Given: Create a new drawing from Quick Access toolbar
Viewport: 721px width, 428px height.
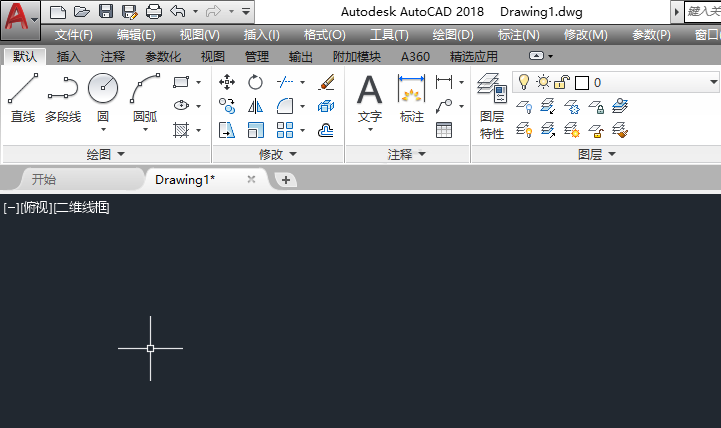Looking at the screenshot, I should 57,11.
